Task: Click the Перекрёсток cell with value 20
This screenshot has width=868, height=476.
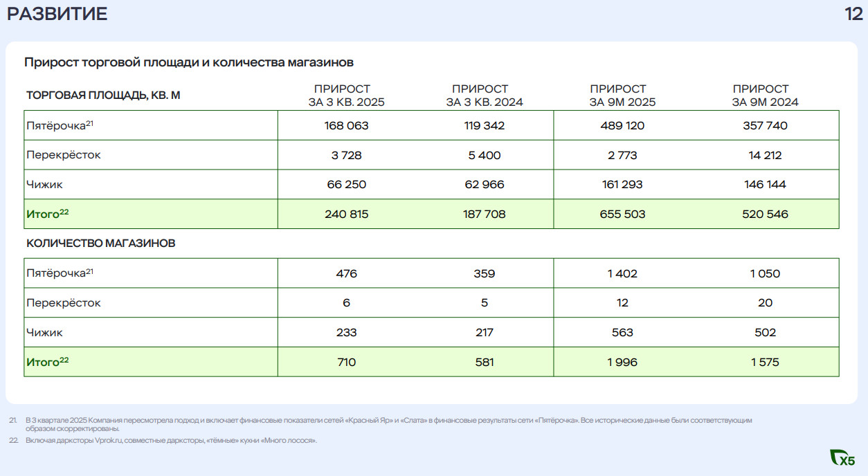Action: (765, 303)
